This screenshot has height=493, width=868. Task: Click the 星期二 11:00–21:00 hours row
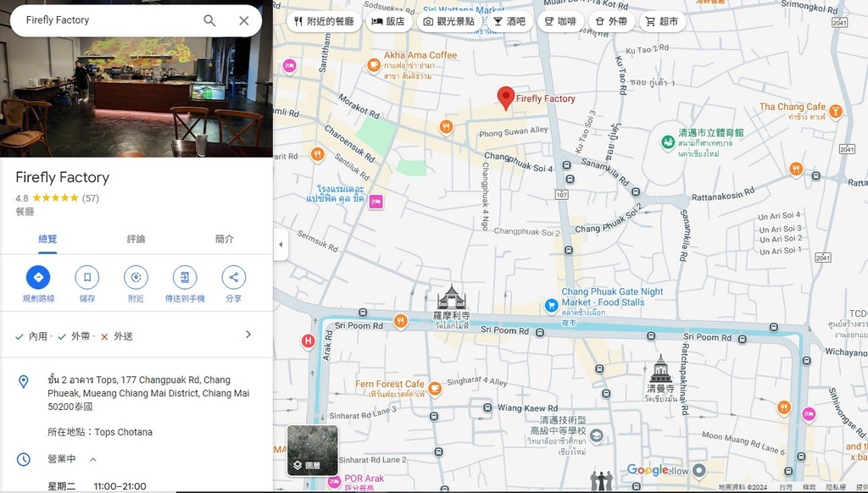(97, 486)
